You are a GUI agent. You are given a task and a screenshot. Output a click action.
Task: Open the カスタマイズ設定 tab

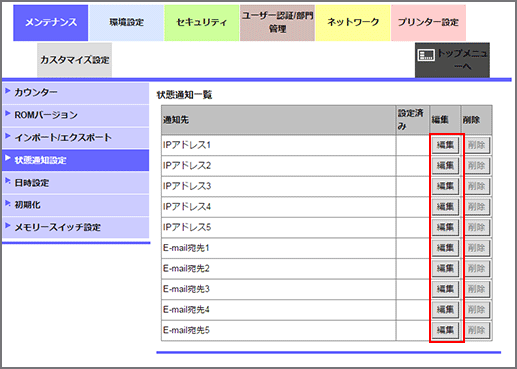[x=74, y=60]
